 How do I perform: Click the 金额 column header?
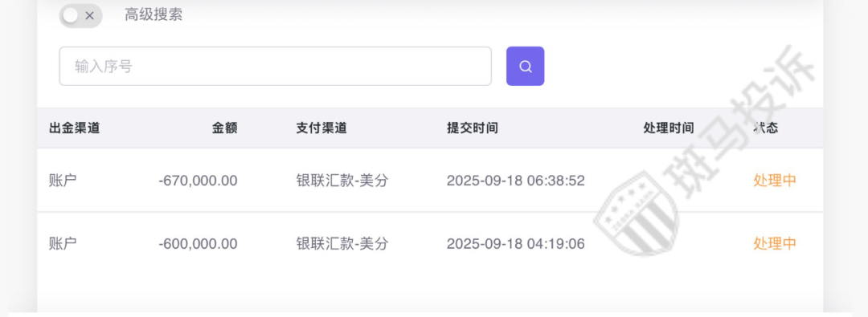(224, 128)
